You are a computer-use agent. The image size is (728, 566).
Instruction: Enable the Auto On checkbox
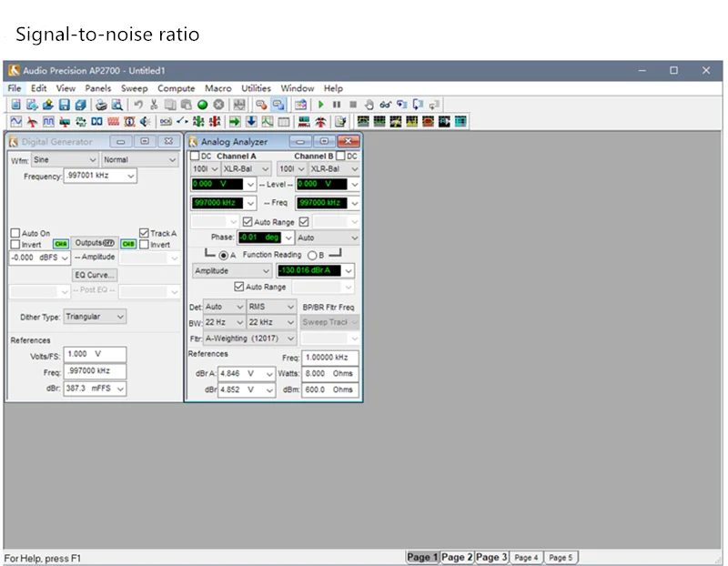coord(15,233)
